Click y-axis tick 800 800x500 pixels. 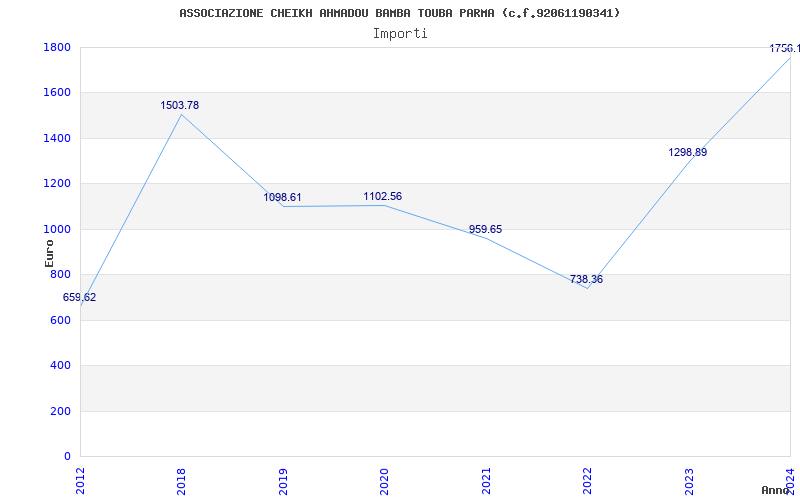click(x=60, y=274)
